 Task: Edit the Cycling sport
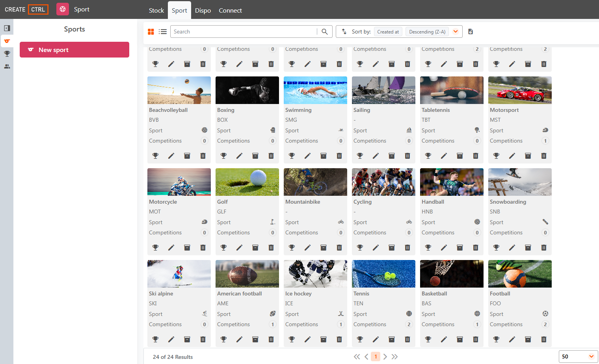pyautogui.click(x=376, y=247)
